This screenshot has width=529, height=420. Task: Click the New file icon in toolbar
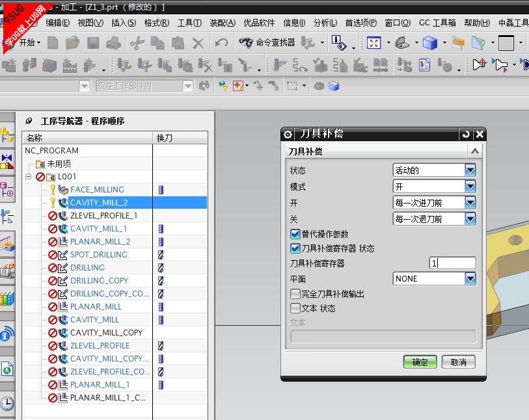tap(53, 43)
